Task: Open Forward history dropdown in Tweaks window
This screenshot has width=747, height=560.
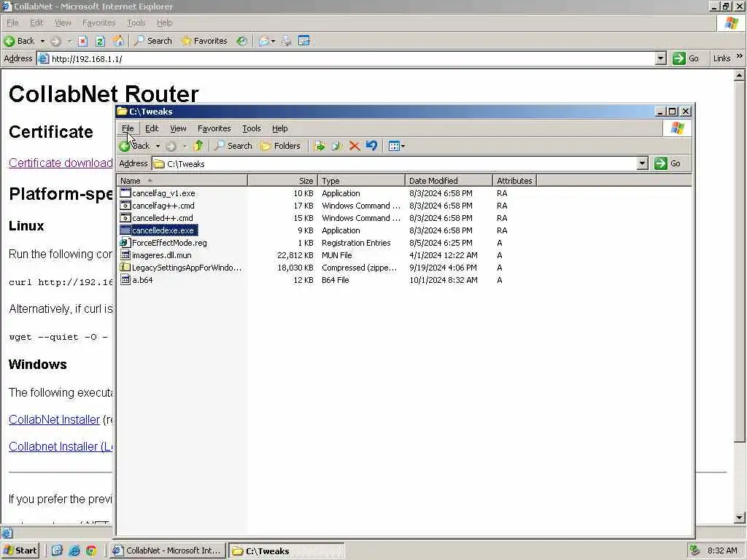Action: 185,146
